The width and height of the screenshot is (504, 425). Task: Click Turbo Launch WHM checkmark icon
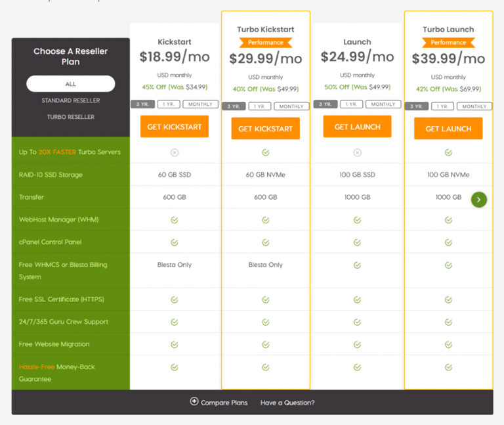point(448,220)
